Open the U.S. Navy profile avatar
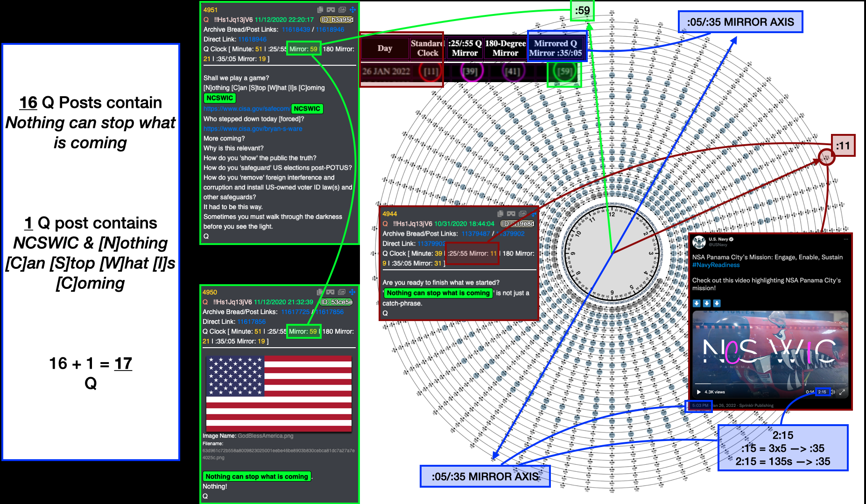 (x=699, y=242)
